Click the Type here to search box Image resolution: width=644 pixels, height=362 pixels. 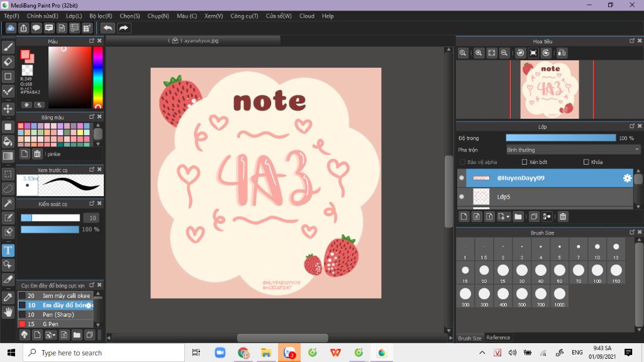point(104,353)
